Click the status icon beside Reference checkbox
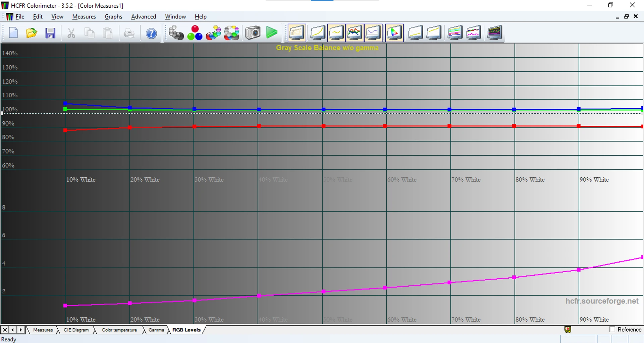The image size is (644, 343). 568,330
